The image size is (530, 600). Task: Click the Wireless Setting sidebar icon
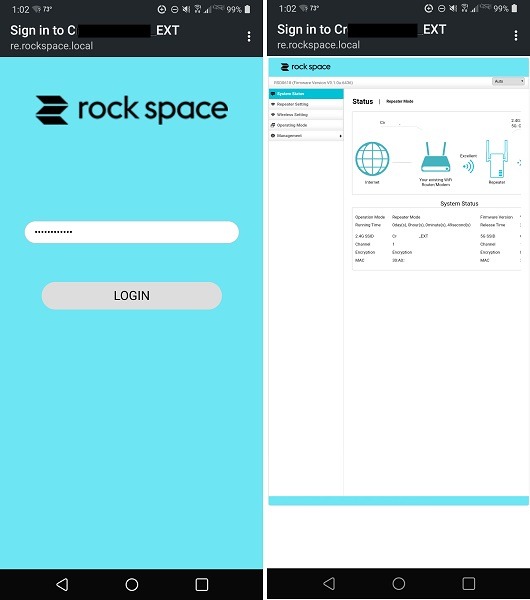(273, 115)
